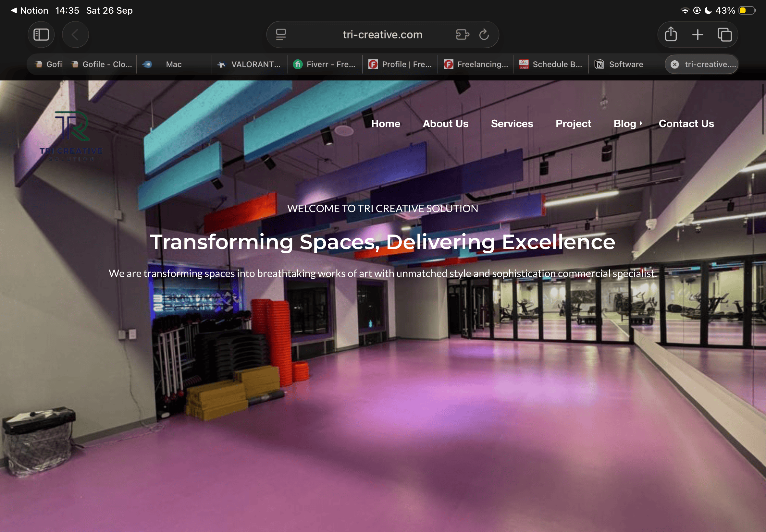Open the Contact Us page
This screenshot has width=766, height=532.
[686, 124]
